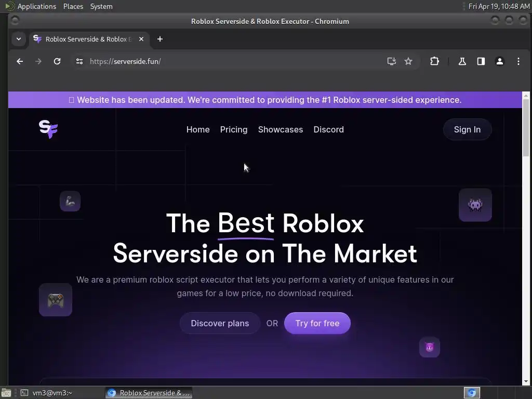This screenshot has height=399, width=532.
Task: Open Chrome Labs flask icon
Action: click(x=462, y=61)
